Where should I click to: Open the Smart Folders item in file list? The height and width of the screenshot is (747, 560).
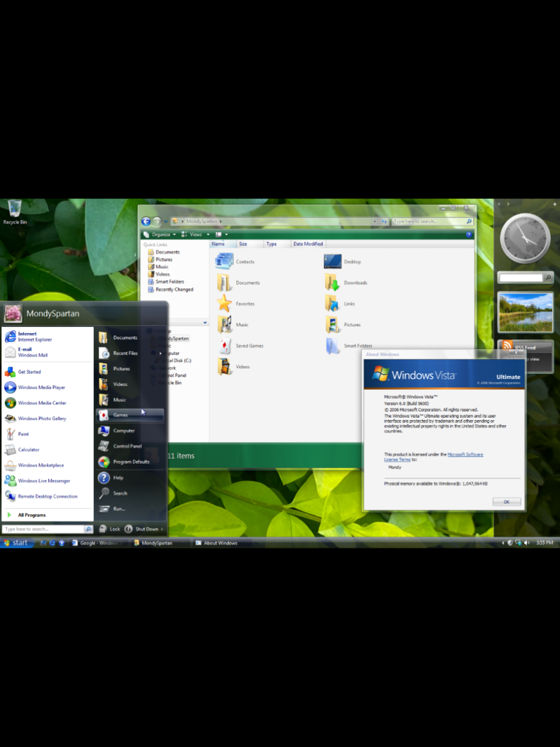point(348,346)
